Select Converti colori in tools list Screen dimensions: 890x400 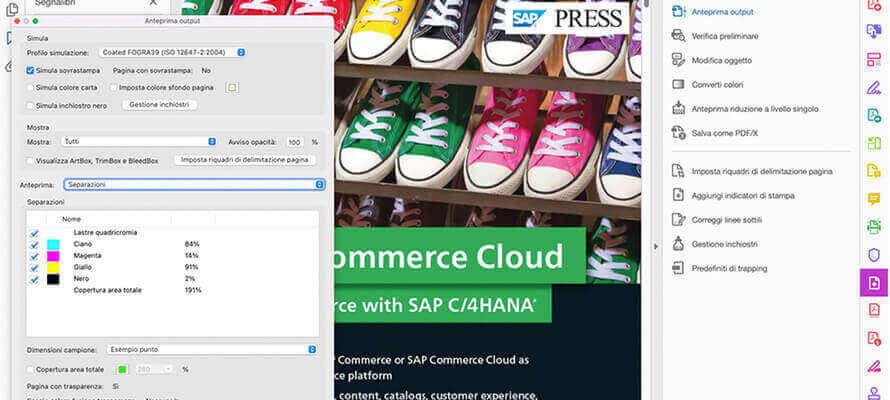click(717, 84)
